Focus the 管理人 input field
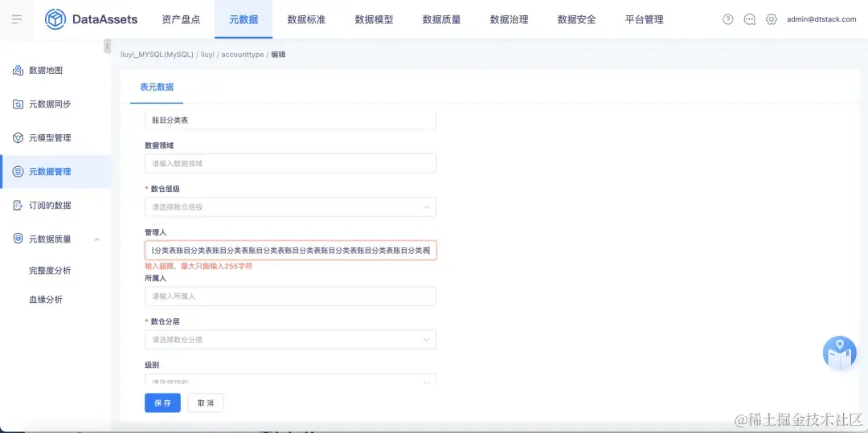868x433 pixels. [291, 250]
